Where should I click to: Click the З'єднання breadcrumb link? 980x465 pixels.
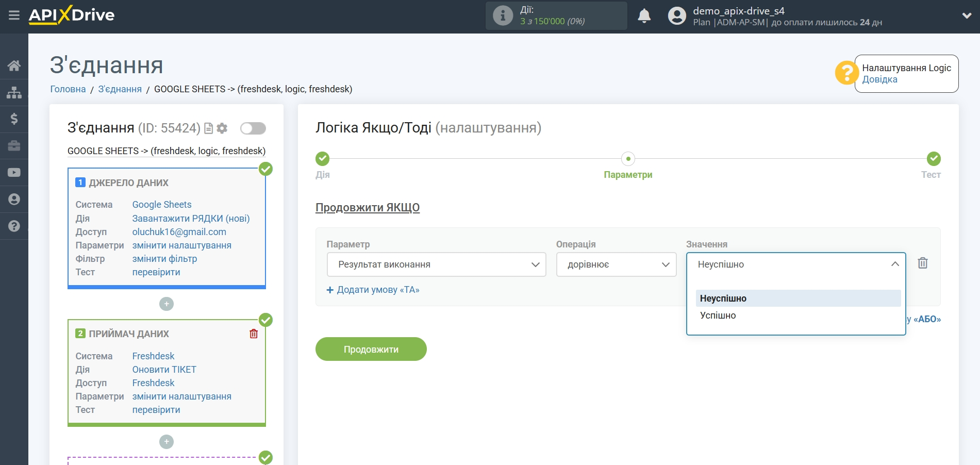(x=120, y=89)
